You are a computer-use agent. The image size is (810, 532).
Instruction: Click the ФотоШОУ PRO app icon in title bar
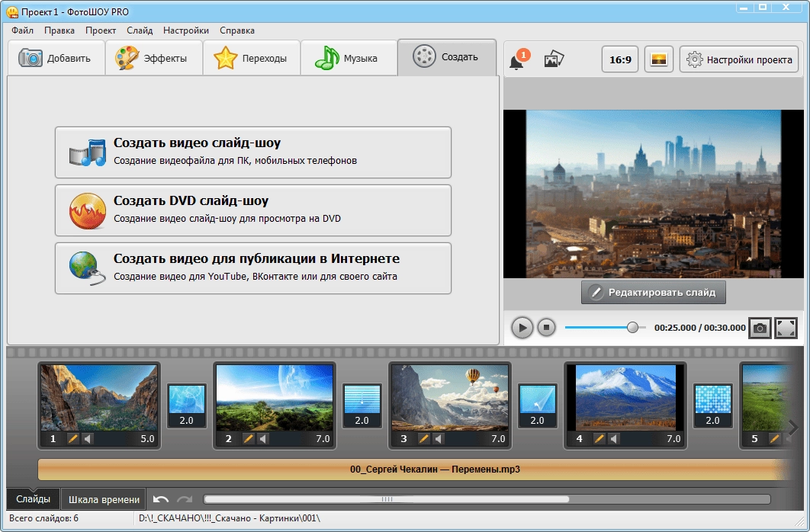12,11
